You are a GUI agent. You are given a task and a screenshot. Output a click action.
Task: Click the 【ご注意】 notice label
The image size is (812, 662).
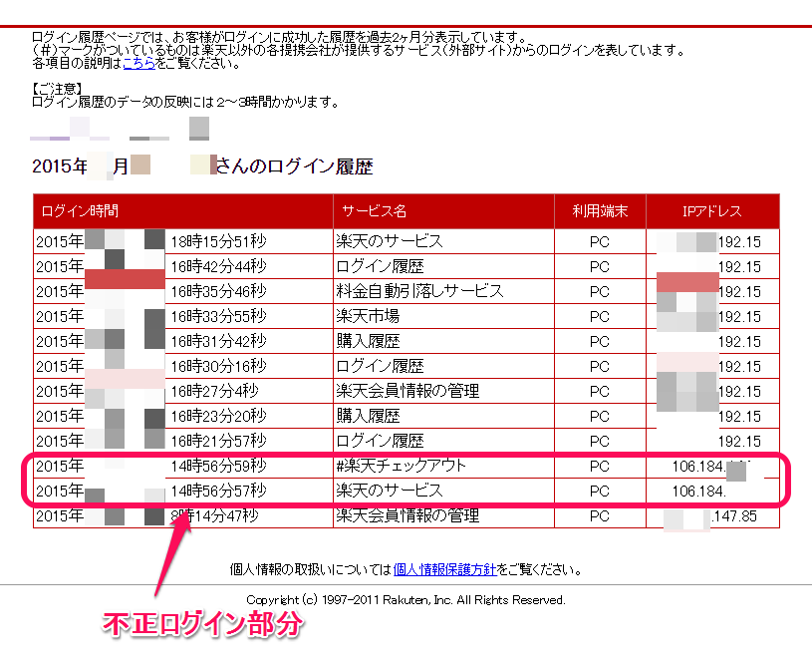(58, 89)
